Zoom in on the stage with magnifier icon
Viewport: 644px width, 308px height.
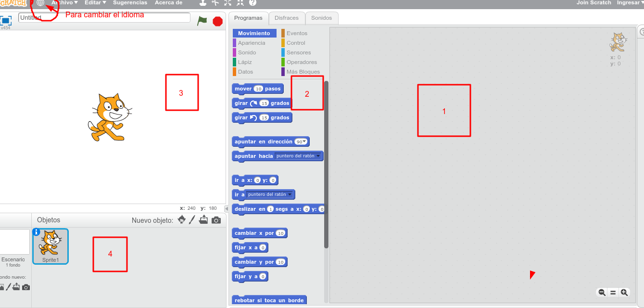[x=624, y=292]
